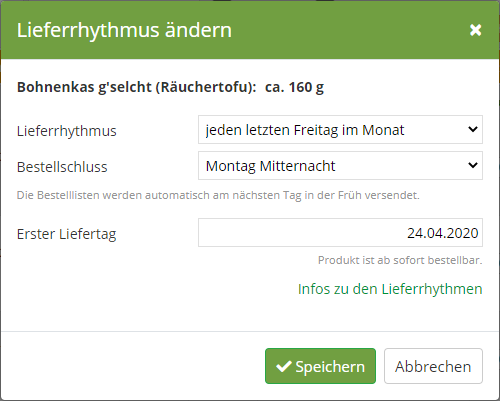Cancel with the Abbrechen button
This screenshot has height=401, width=500.
[433, 366]
